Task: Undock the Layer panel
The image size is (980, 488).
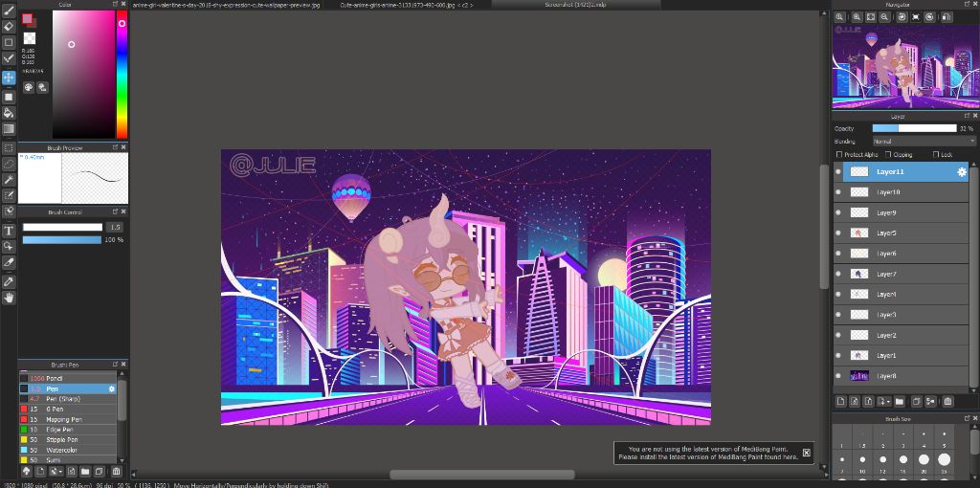Action: [967, 116]
